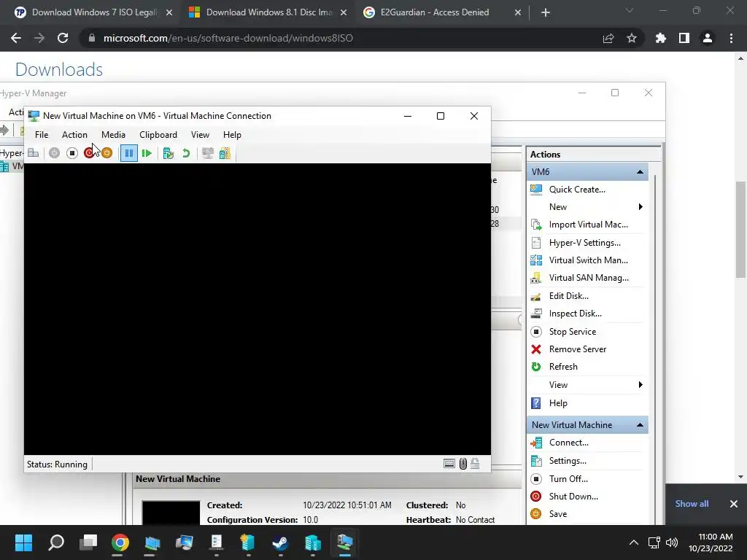Close the Chrome downloads bar
747x560 pixels.
(x=734, y=504)
